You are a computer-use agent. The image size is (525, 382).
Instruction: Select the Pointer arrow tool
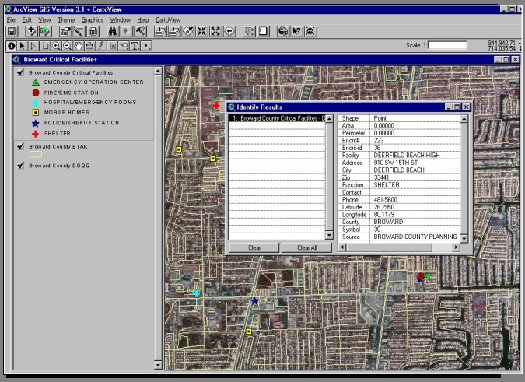click(22, 46)
